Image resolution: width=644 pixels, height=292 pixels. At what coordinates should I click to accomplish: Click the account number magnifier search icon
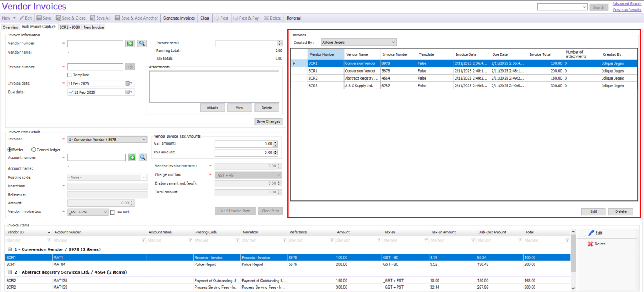[x=143, y=158]
